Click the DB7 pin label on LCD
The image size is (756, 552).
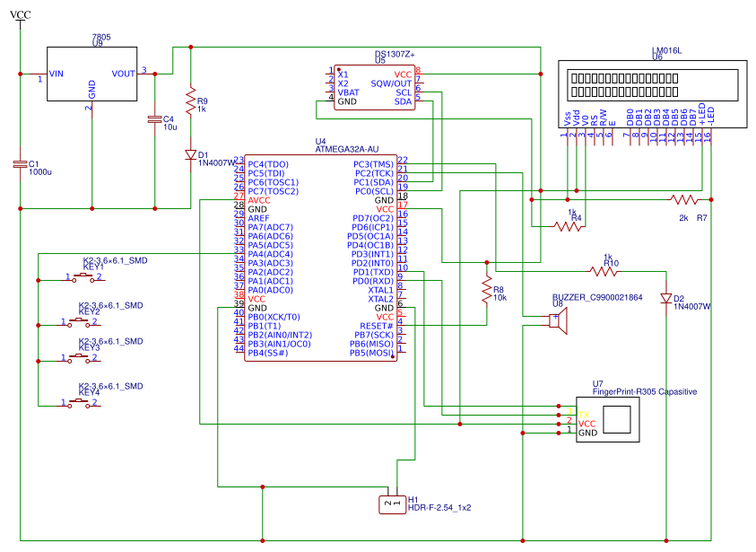click(x=693, y=118)
